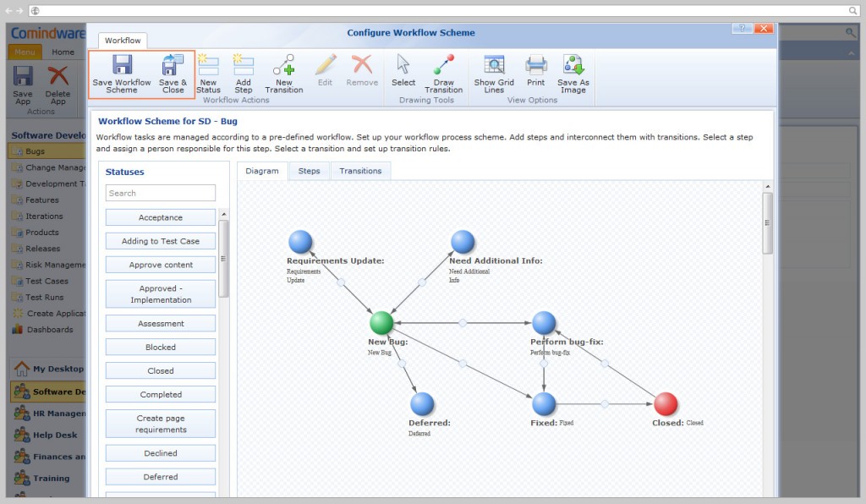
Task: Create a New Transition
Action: click(x=284, y=74)
